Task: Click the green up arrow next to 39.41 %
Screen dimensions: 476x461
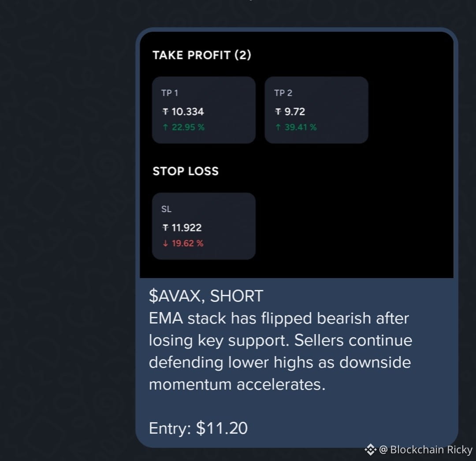Action: coord(278,127)
